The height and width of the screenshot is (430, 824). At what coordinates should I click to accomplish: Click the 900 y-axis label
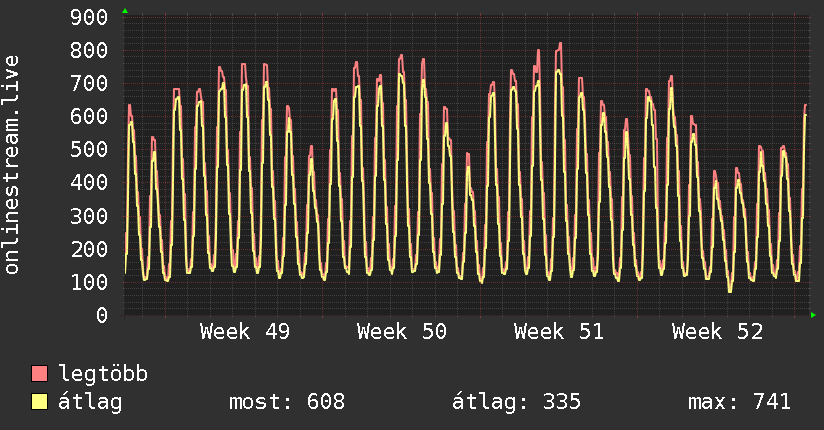90,18
